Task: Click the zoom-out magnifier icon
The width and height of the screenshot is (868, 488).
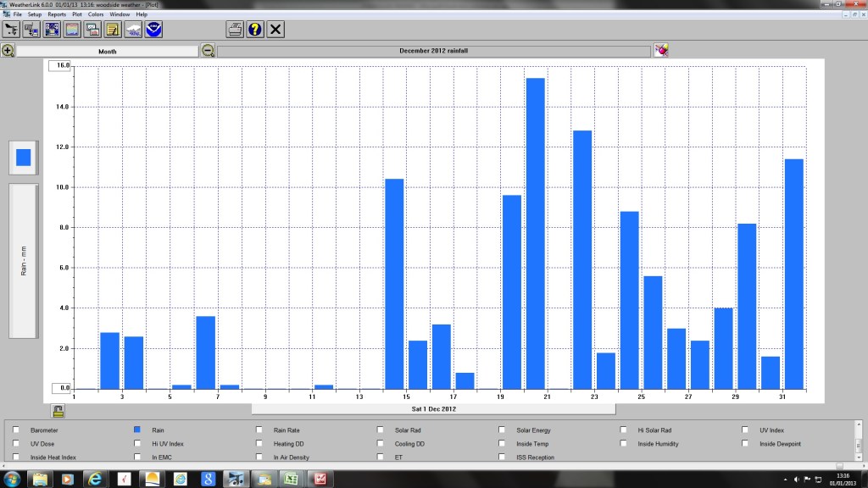Action: (x=207, y=50)
